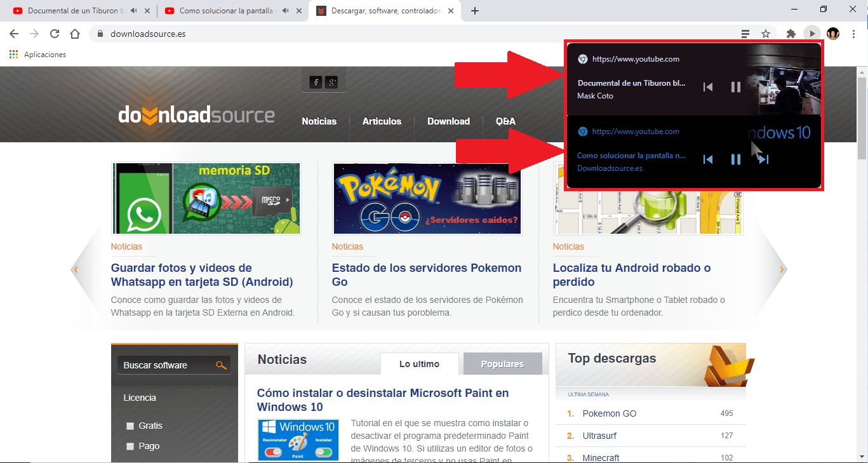Click the first media card https://www.youtube.com source
Screen dimensions: 868x463
click(636, 59)
